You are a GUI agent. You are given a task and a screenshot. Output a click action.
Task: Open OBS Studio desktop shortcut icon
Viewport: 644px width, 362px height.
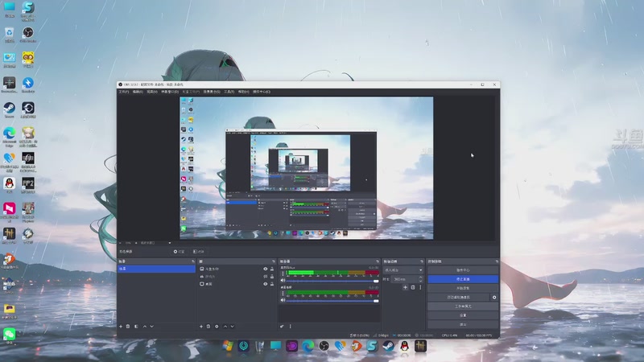(28, 35)
